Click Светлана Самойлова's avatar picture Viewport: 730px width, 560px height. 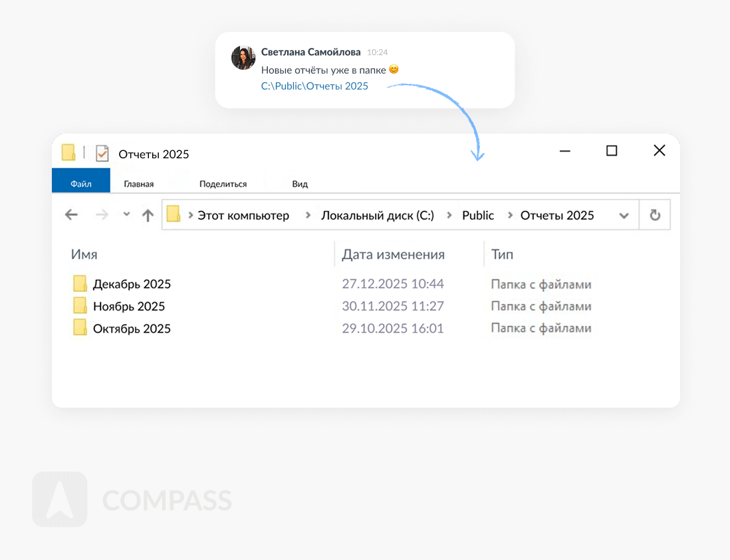[x=243, y=58]
